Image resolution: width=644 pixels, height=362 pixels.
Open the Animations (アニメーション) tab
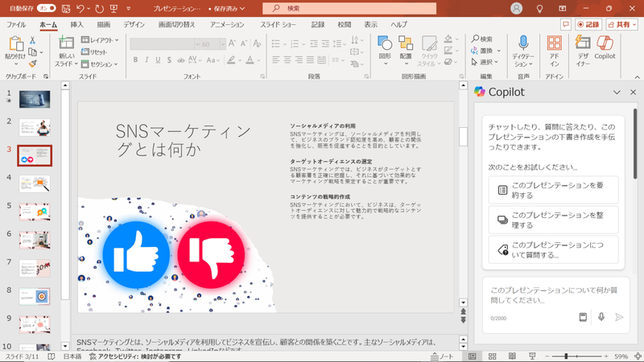pyautogui.click(x=227, y=25)
